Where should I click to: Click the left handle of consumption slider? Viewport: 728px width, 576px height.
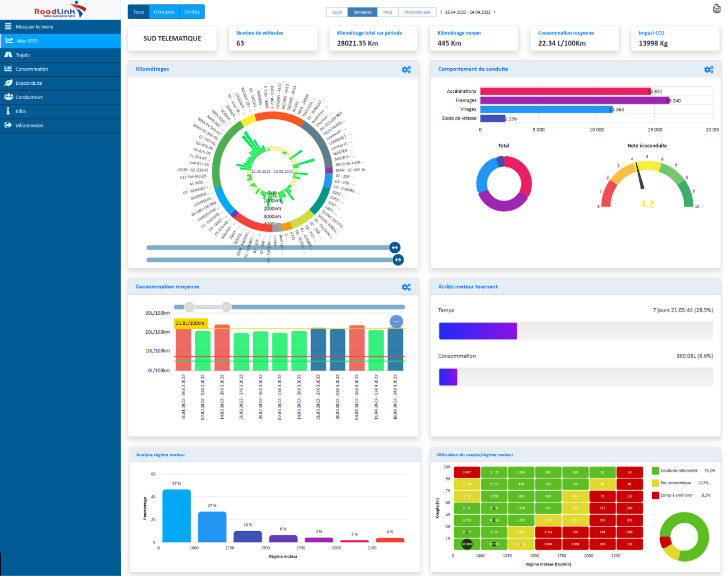coord(189,307)
